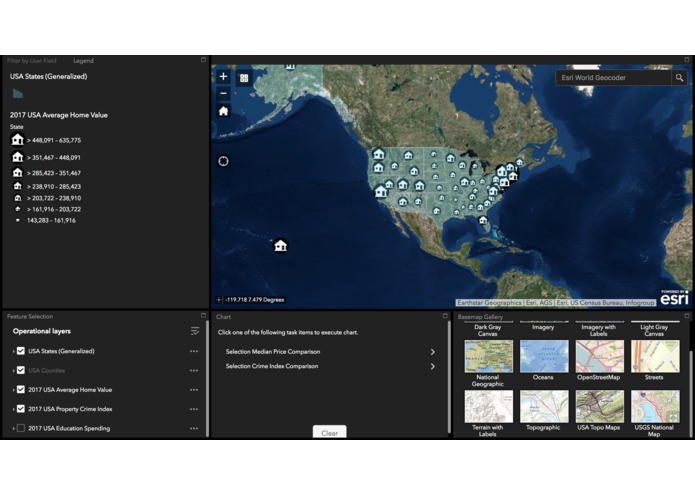
Task: Select Selection Crime Index Comparison task
Action: click(272, 366)
